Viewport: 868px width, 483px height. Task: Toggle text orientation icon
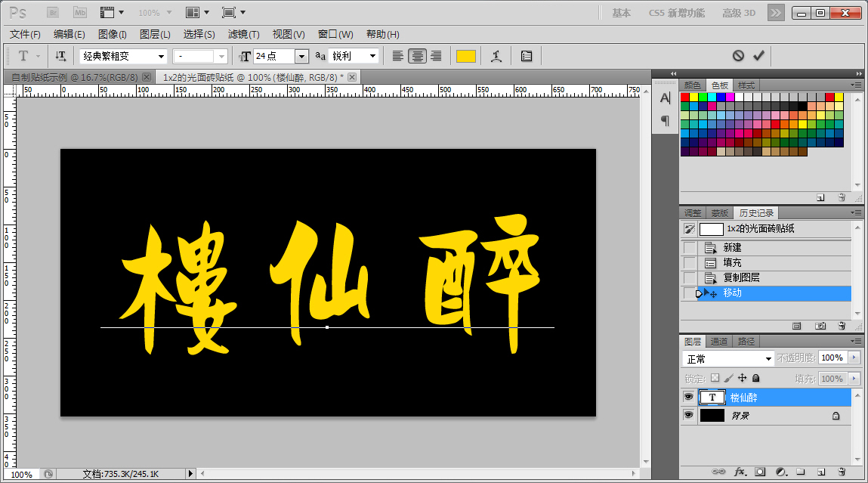(x=60, y=56)
